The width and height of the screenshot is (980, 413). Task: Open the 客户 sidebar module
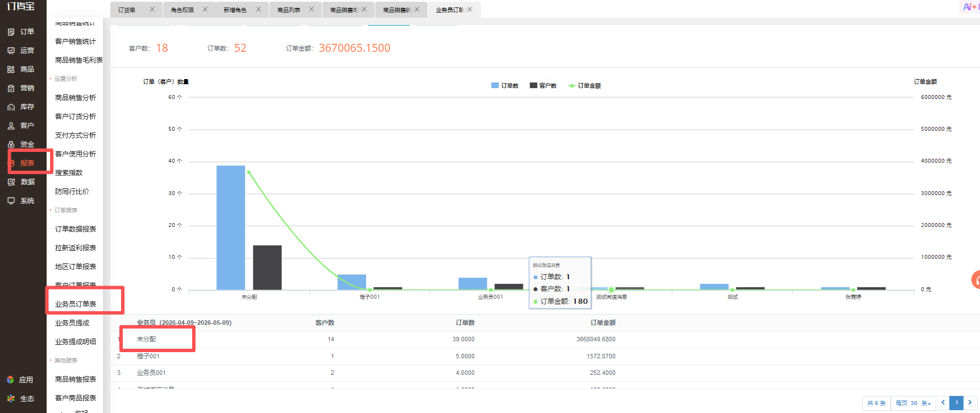tap(21, 126)
